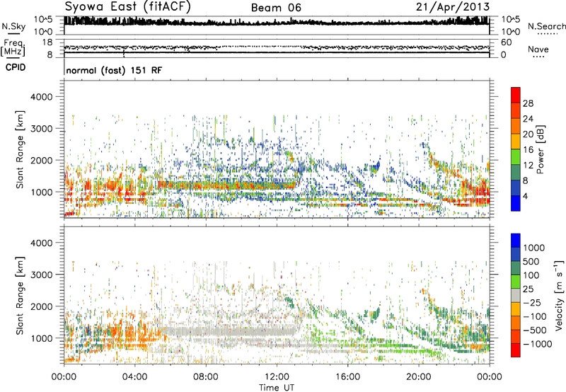Click the "2000" tick in the velocity panel
The image size is (566, 392).
(x=42, y=306)
